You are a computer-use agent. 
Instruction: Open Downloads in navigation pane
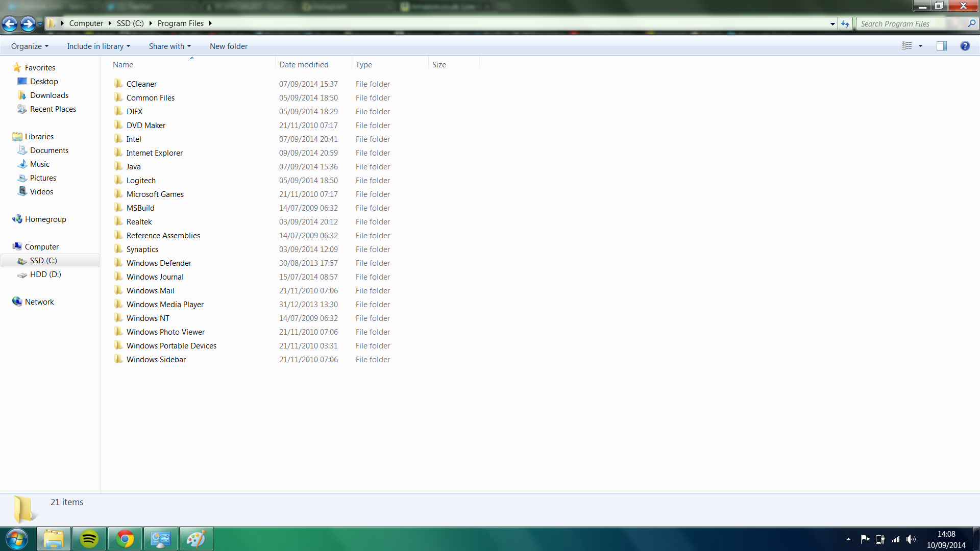(x=43, y=95)
